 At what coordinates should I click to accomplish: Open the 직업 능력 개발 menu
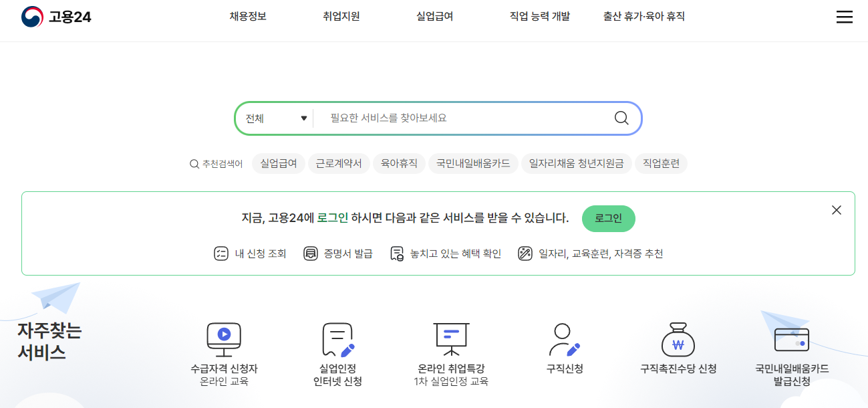coord(540,17)
